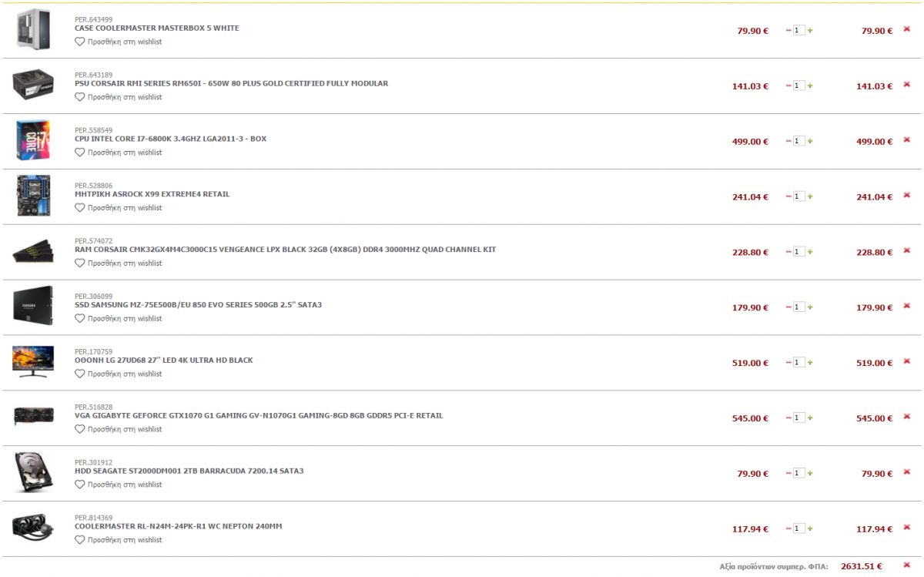This screenshot has height=577, width=924.
Task: Edit quantity field for Gigabyte GTX1070
Action: click(x=799, y=418)
